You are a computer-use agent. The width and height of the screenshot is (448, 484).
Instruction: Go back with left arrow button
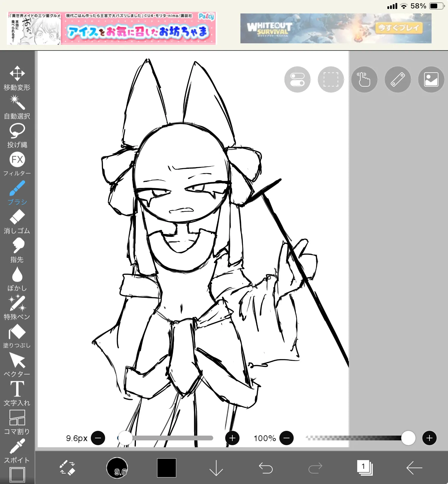[415, 468]
